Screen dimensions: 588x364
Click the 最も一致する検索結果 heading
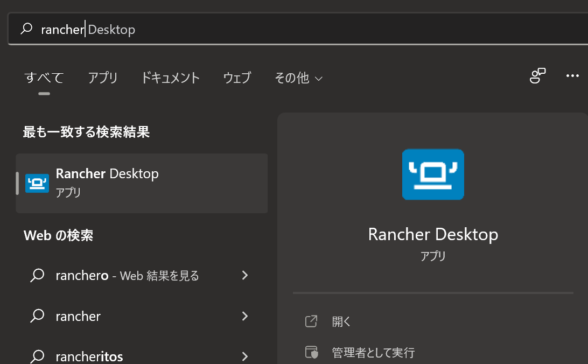86,132
